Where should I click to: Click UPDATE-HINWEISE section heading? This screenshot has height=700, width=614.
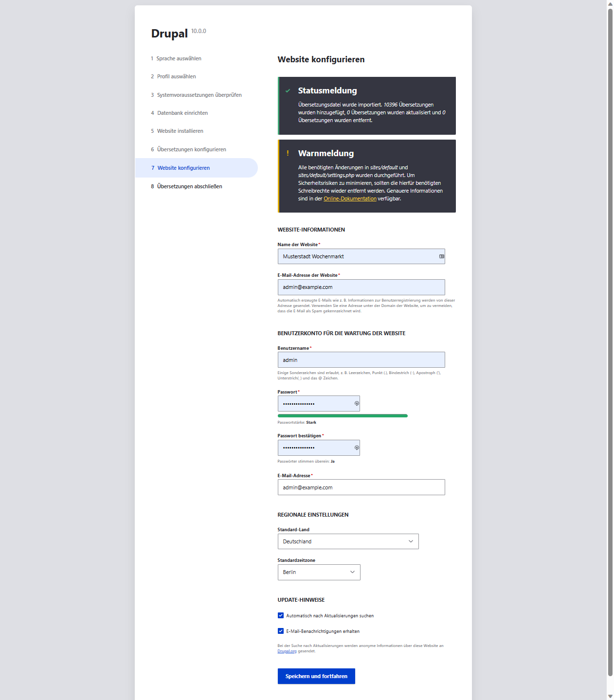(x=301, y=600)
